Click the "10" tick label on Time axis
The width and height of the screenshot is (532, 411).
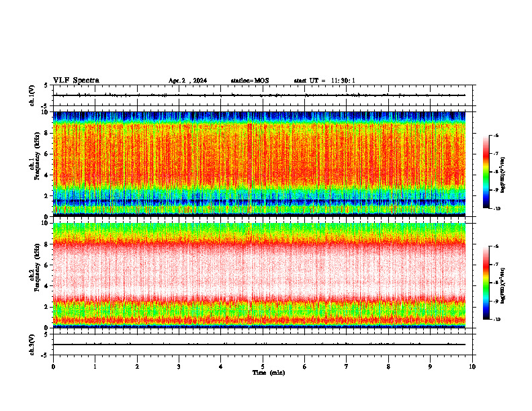pos(472,367)
